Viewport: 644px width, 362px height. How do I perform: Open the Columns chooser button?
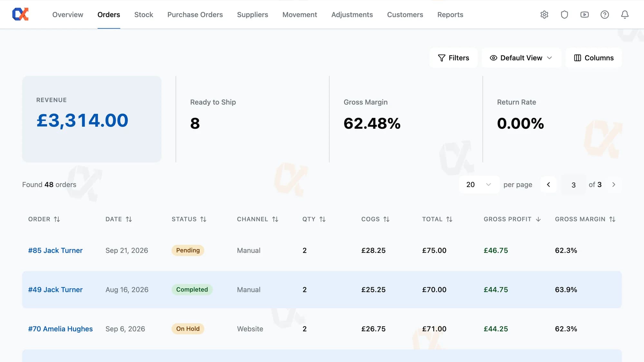click(594, 58)
